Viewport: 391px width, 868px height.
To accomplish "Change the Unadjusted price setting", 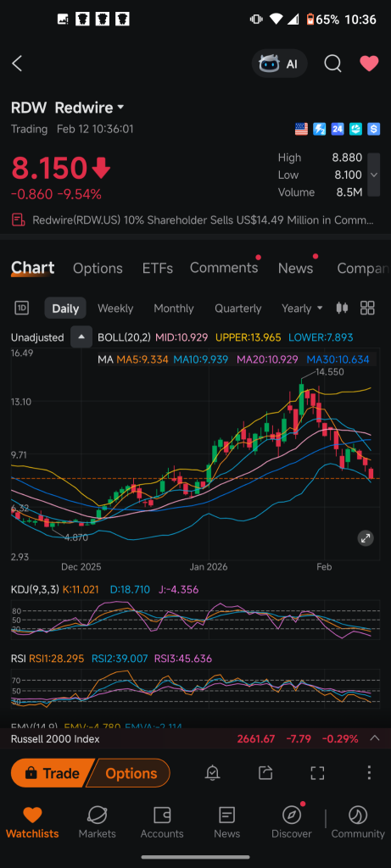I will pos(37,337).
